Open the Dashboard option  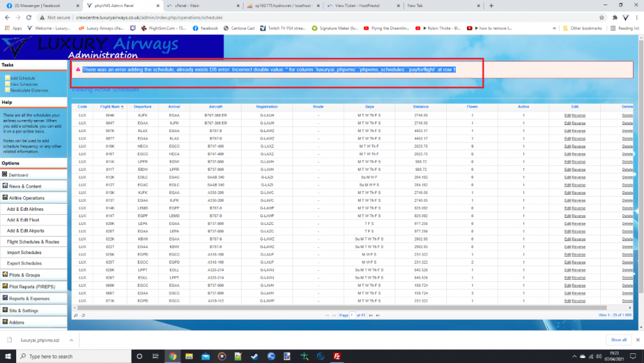click(18, 175)
